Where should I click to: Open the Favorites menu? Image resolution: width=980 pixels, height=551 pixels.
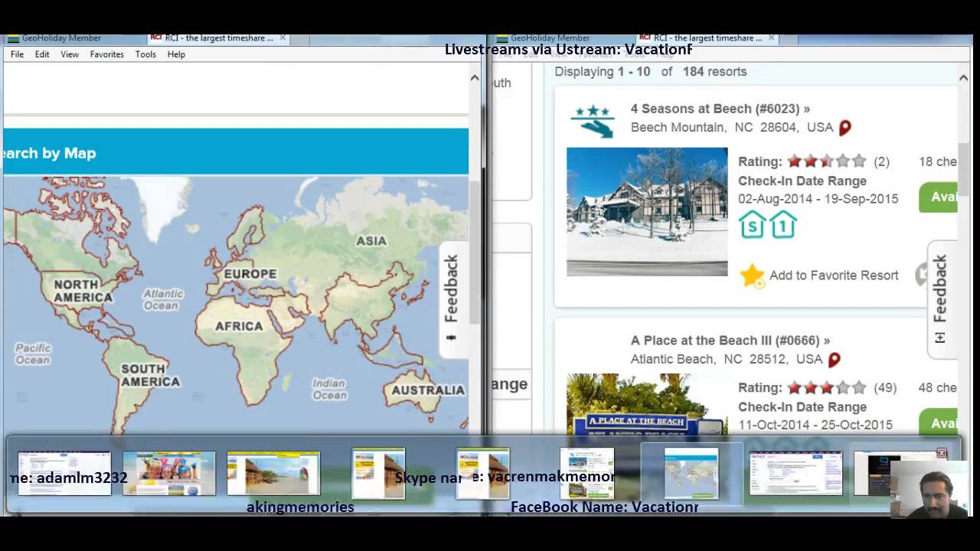click(106, 54)
